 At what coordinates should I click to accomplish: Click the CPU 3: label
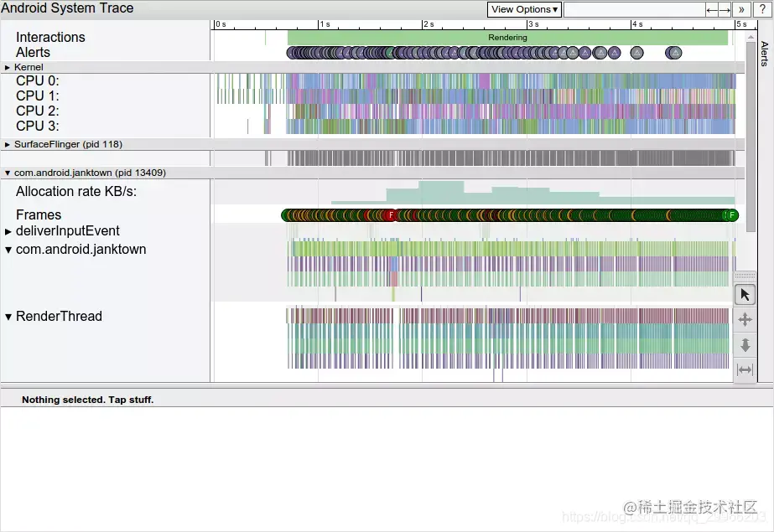38,127
